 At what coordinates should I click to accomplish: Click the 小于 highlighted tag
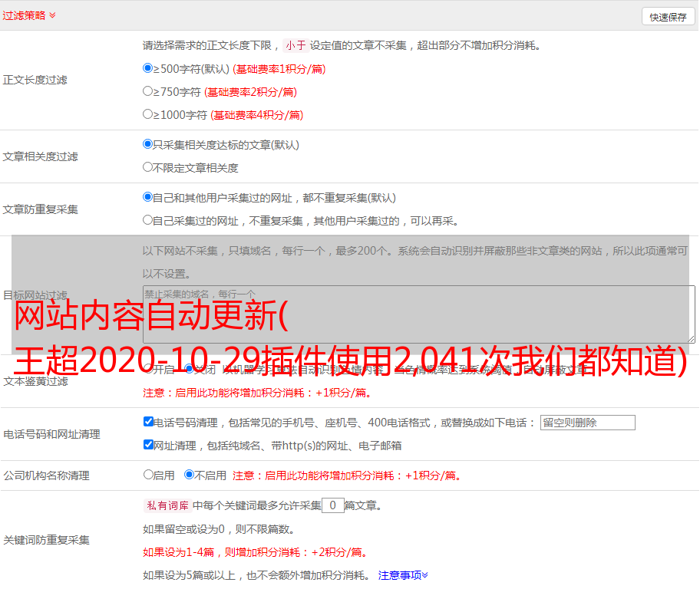point(296,45)
